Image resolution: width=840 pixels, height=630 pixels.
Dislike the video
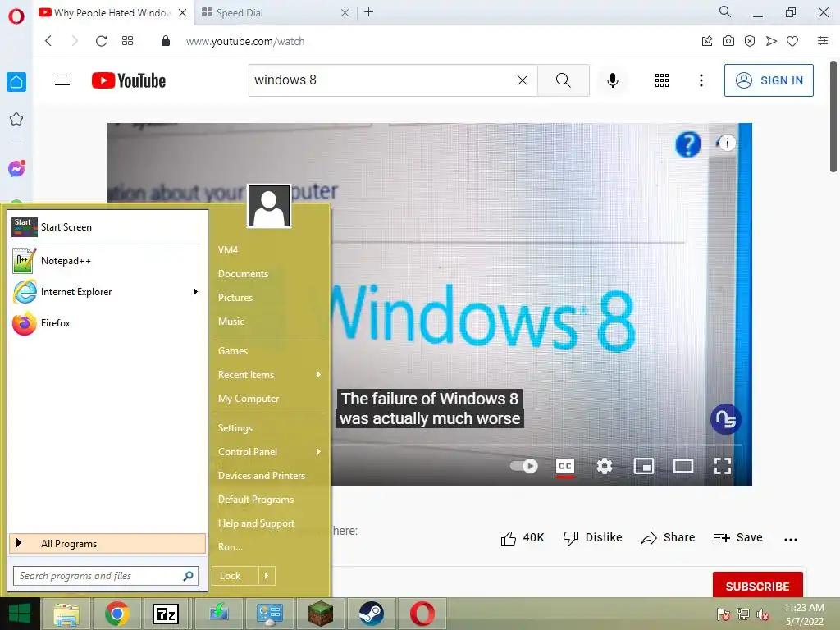click(x=592, y=538)
